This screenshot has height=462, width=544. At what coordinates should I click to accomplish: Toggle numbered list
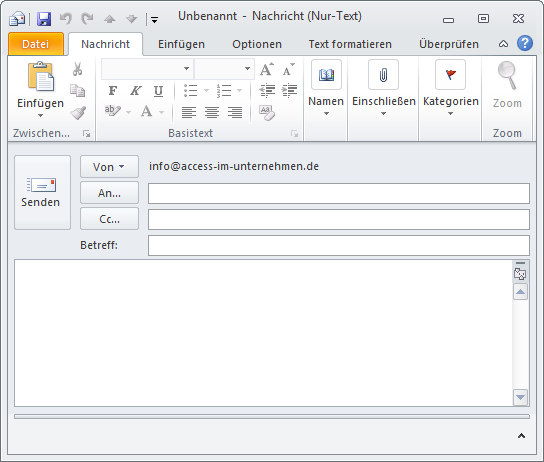(224, 91)
